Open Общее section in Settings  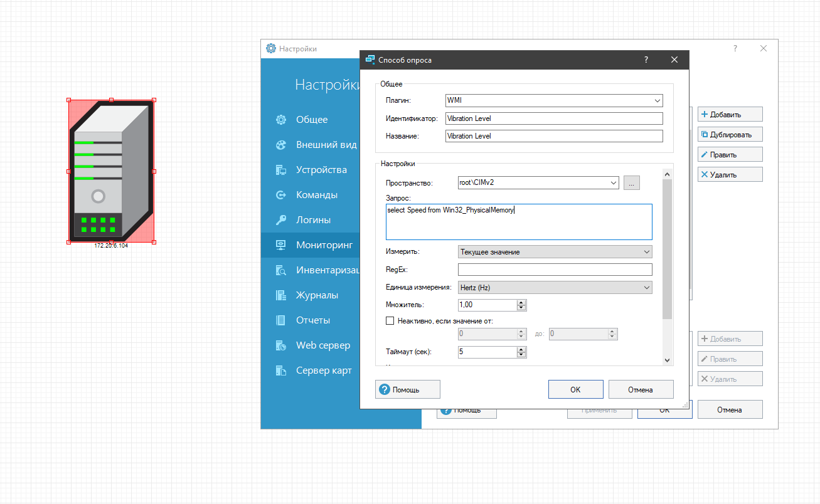pos(312,120)
